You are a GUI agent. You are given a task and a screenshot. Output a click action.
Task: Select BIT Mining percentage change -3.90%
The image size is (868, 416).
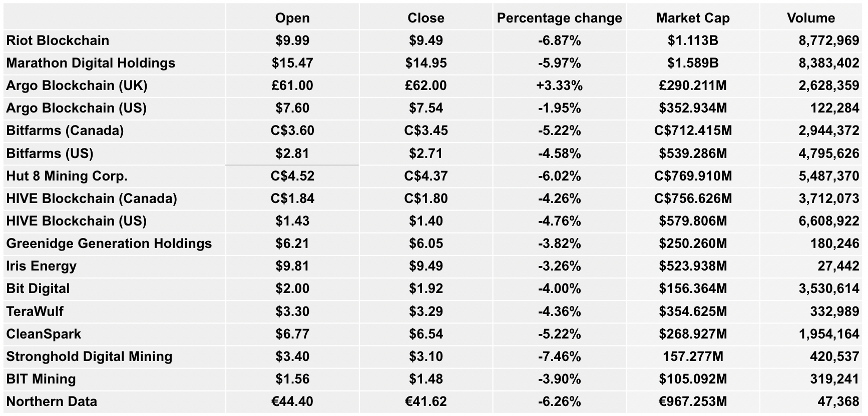(x=559, y=379)
